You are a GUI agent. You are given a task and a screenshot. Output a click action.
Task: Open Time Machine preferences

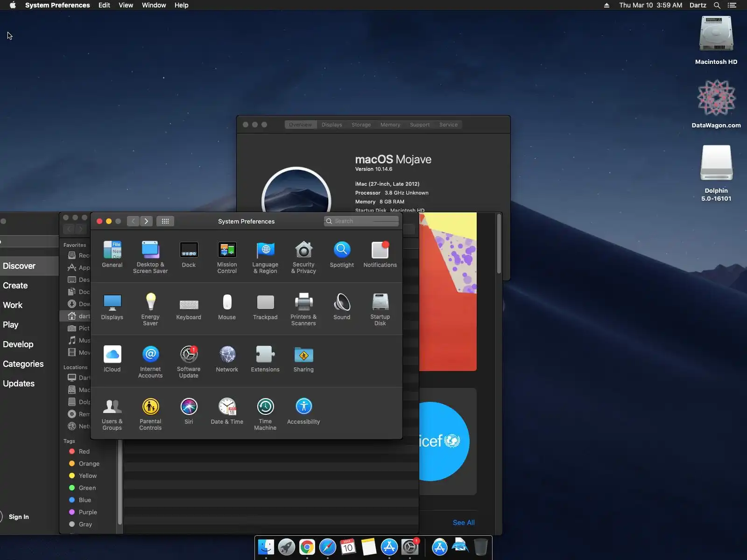click(265, 414)
